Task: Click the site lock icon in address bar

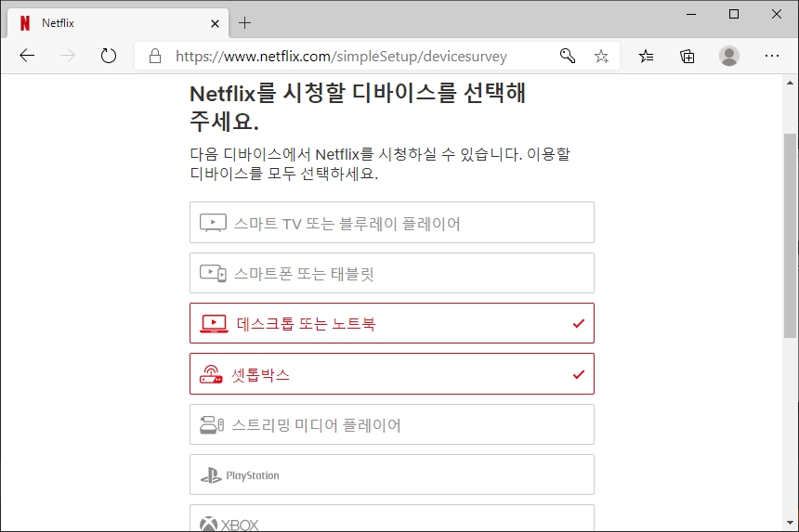Action: tap(155, 56)
